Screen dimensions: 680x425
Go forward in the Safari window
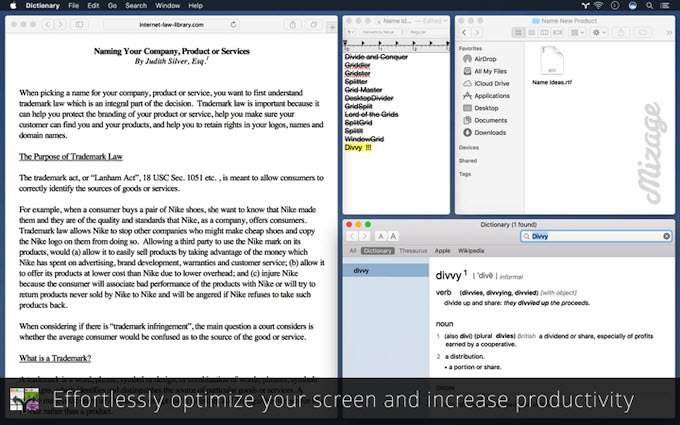pyautogui.click(x=61, y=25)
